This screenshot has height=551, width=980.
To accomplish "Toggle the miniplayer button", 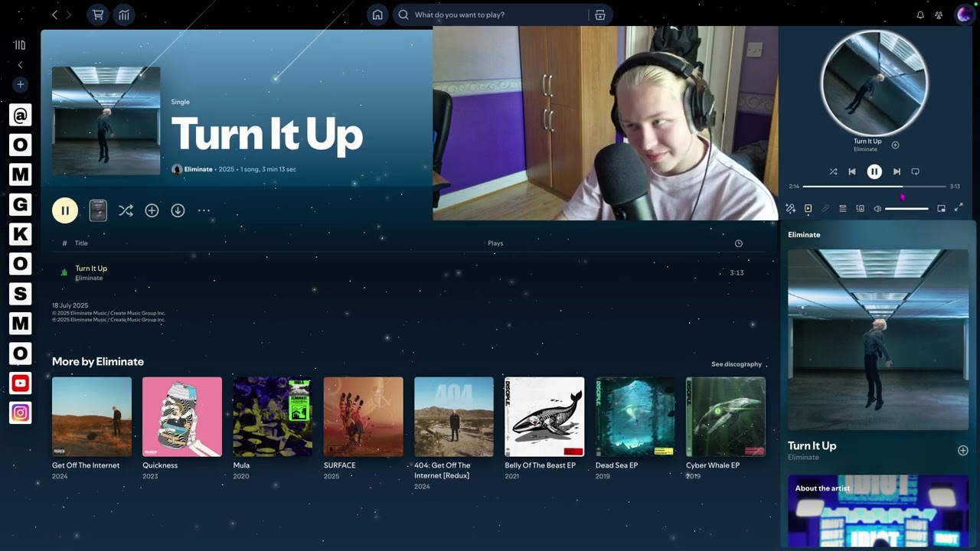I will 941,208.
